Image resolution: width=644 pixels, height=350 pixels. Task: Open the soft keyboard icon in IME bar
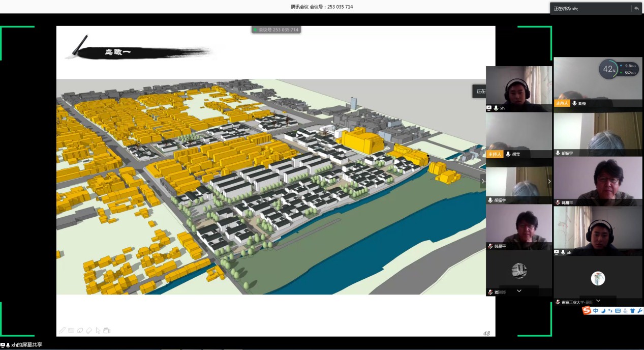[618, 311]
